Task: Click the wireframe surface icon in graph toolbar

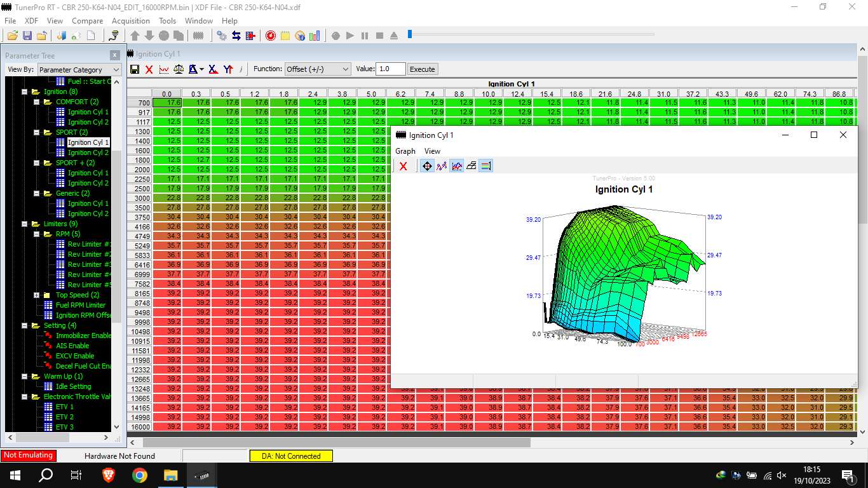Action: [x=471, y=166]
